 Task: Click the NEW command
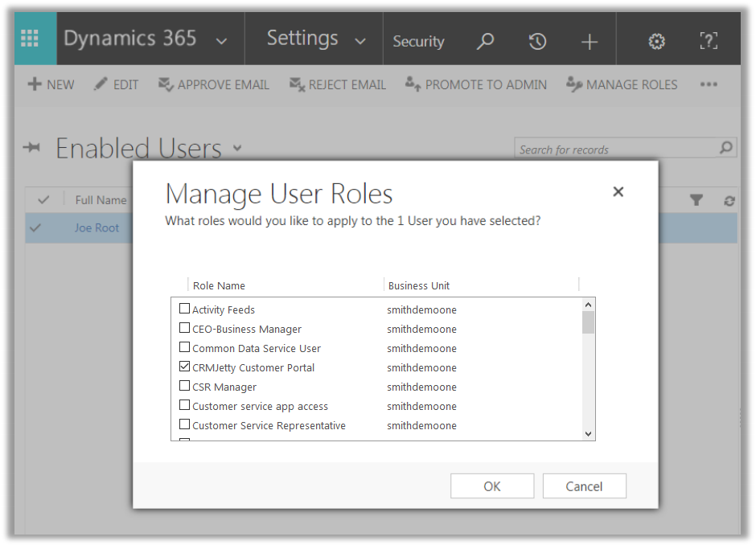click(x=51, y=84)
